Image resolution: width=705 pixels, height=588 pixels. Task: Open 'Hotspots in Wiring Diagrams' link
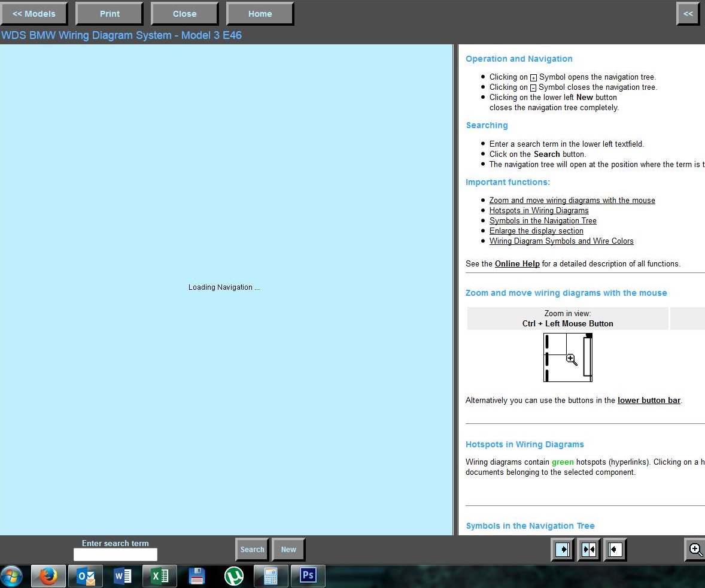539,210
